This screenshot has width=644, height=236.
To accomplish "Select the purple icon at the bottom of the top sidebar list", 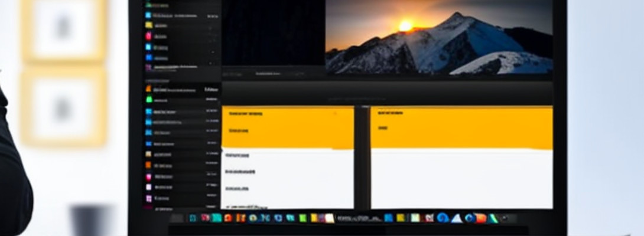I will coord(149,68).
